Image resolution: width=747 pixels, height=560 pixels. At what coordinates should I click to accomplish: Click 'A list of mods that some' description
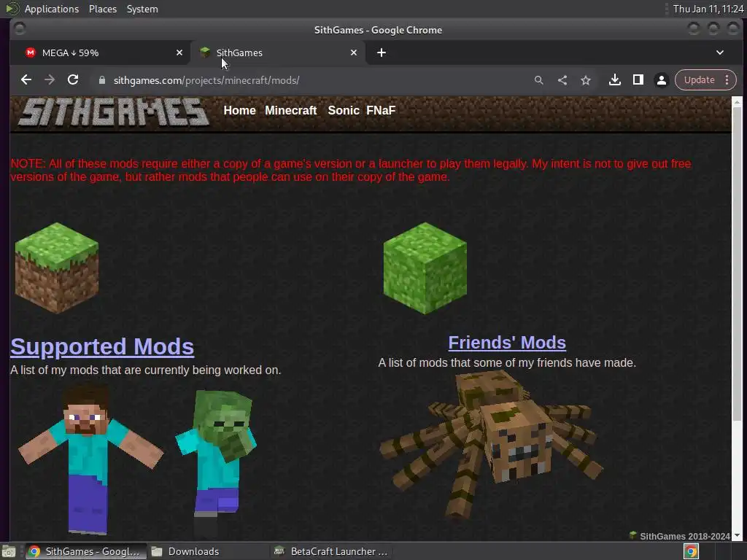[x=507, y=362]
